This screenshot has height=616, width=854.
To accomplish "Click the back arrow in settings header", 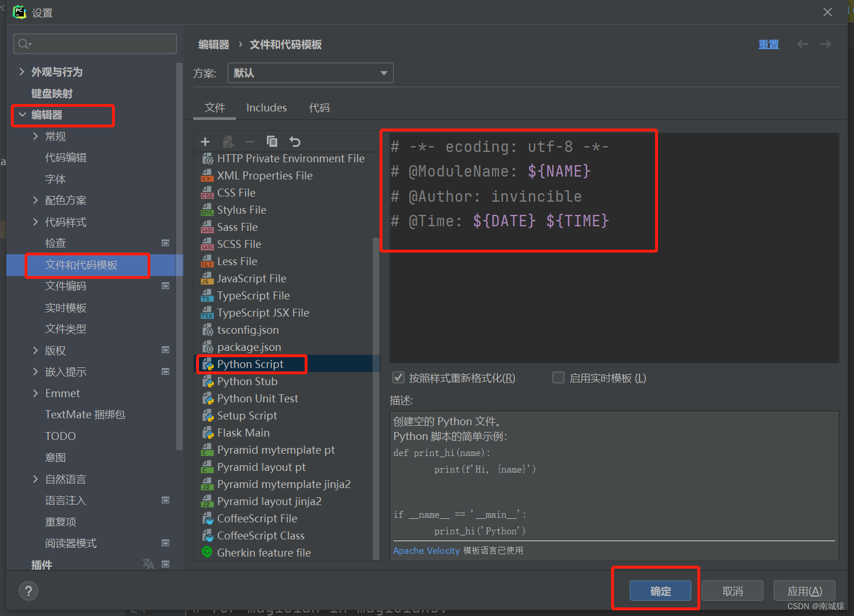I will pos(803,44).
